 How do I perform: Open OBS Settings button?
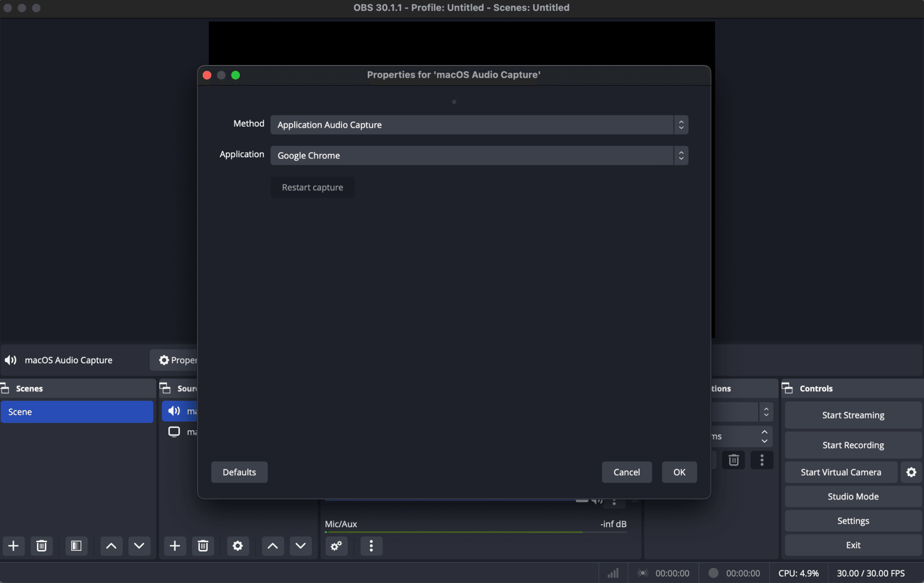pos(853,521)
